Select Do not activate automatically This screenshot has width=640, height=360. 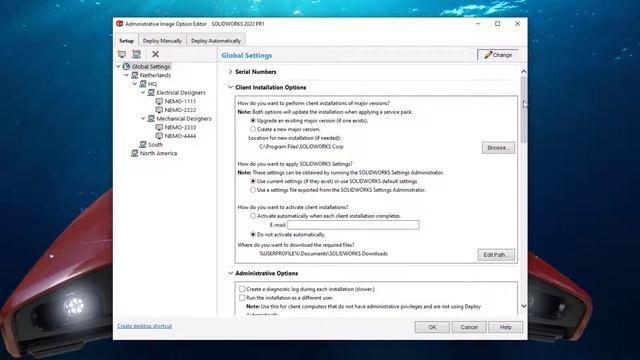253,235
